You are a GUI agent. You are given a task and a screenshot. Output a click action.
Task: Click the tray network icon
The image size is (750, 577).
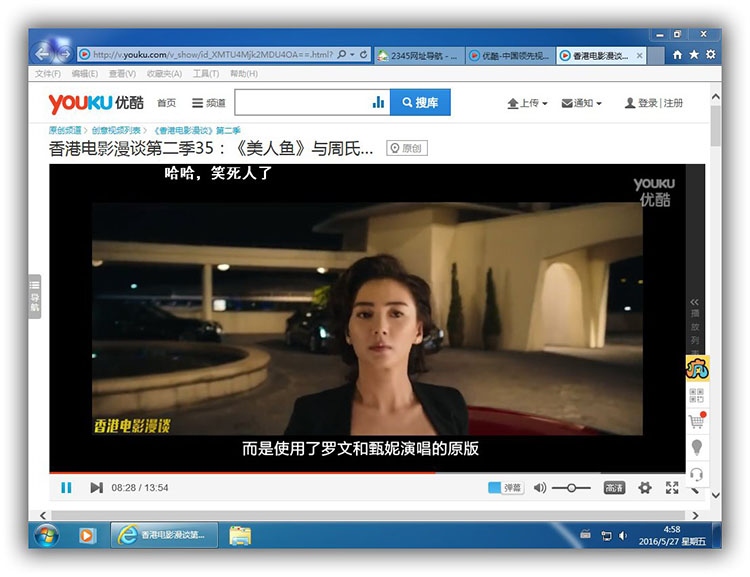coord(607,536)
